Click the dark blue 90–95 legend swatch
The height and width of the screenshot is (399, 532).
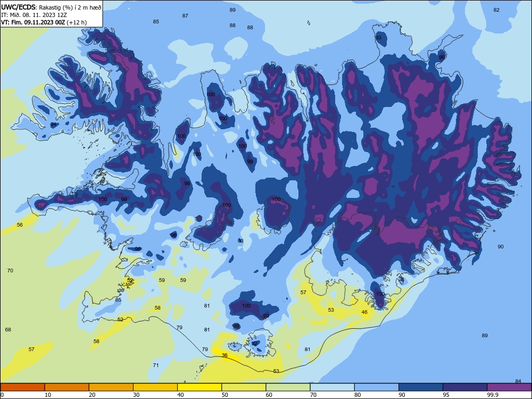[x=421, y=387]
